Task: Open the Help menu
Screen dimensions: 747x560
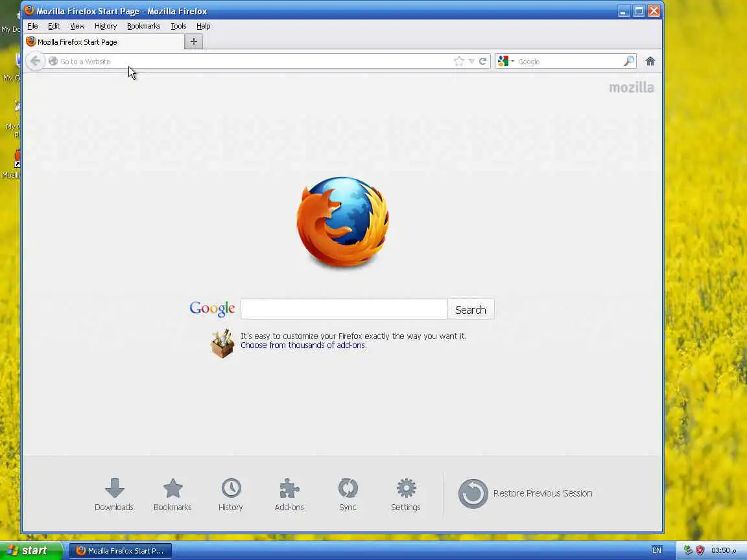Action: (x=204, y=26)
